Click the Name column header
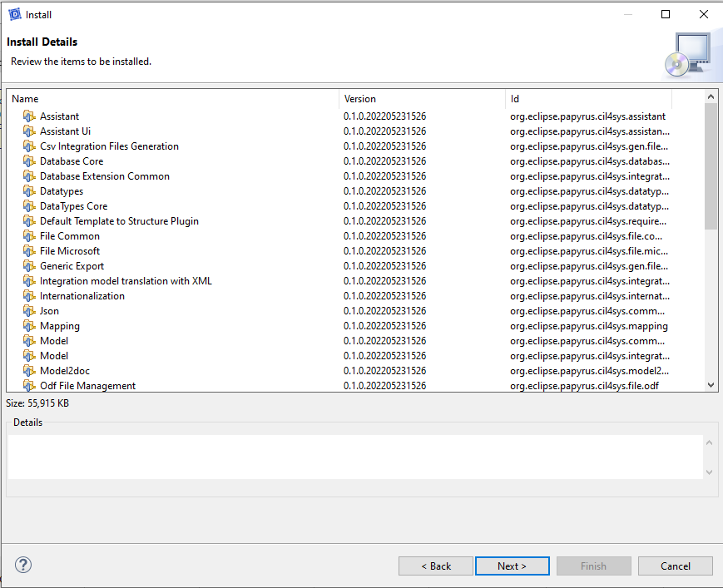 pos(173,99)
